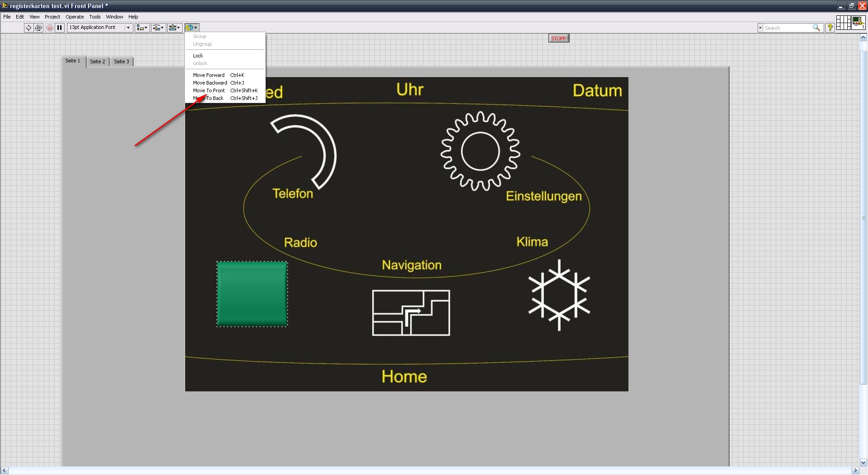Open the Operate menu
The image size is (868, 475).
tap(75, 17)
